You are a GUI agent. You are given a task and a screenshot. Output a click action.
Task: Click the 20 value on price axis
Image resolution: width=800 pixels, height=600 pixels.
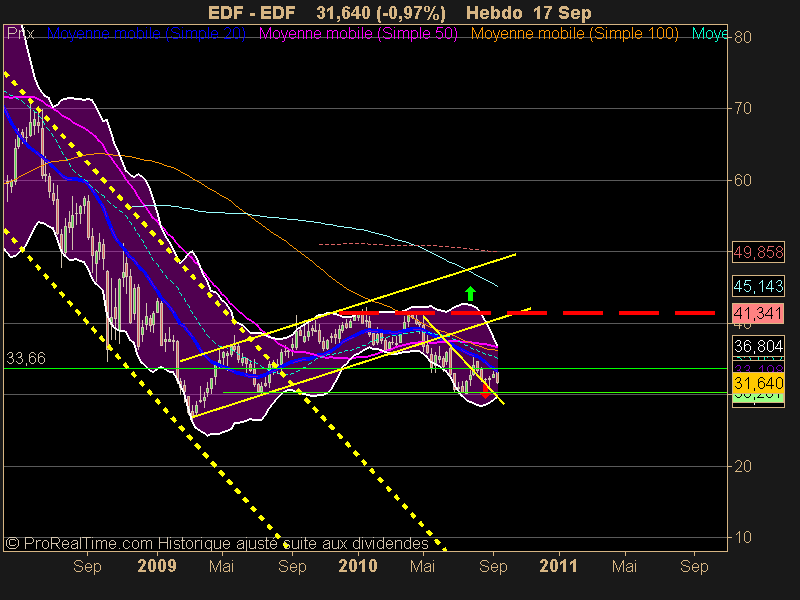point(743,466)
